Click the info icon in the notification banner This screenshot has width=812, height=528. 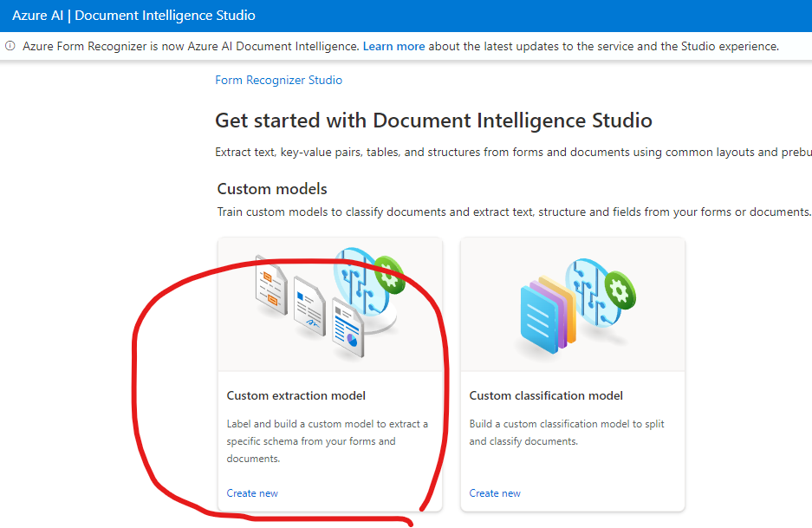coord(10,46)
